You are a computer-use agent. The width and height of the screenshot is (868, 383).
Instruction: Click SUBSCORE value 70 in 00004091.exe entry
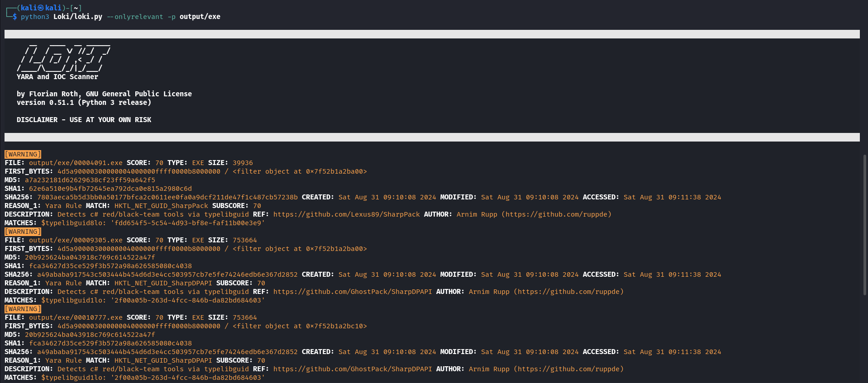(257, 206)
